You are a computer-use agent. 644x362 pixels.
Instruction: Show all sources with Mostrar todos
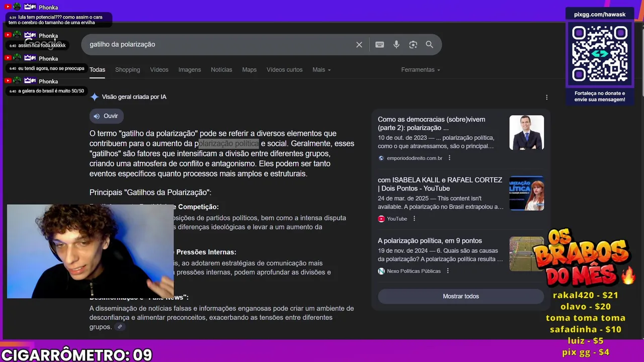(x=461, y=296)
